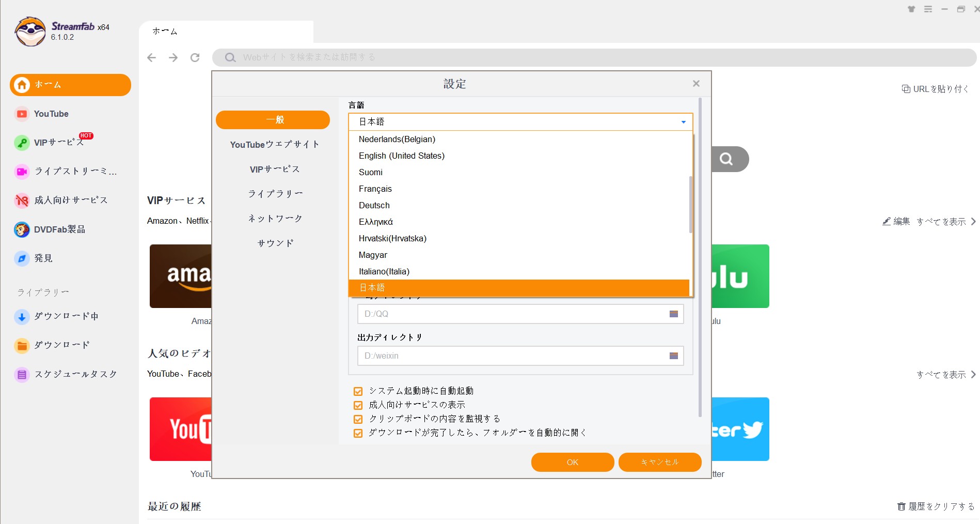
Task: Switch to サウンド settings tab
Action: [276, 243]
